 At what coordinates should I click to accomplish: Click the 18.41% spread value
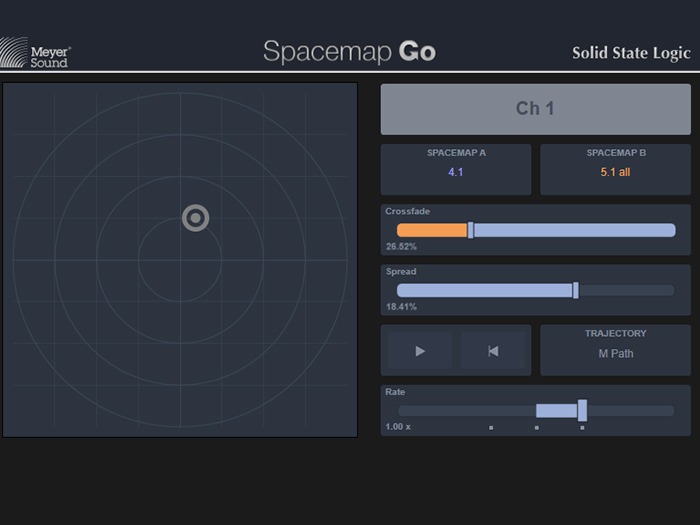click(x=401, y=307)
